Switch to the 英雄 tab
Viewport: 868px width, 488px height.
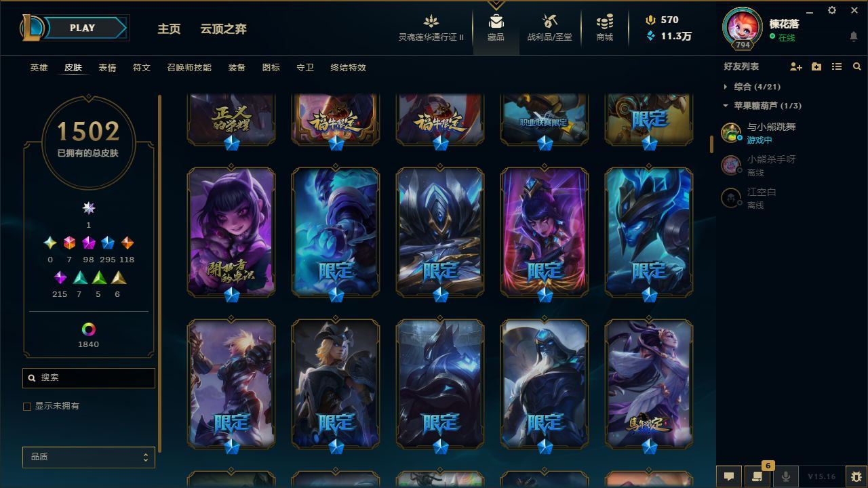(x=39, y=68)
